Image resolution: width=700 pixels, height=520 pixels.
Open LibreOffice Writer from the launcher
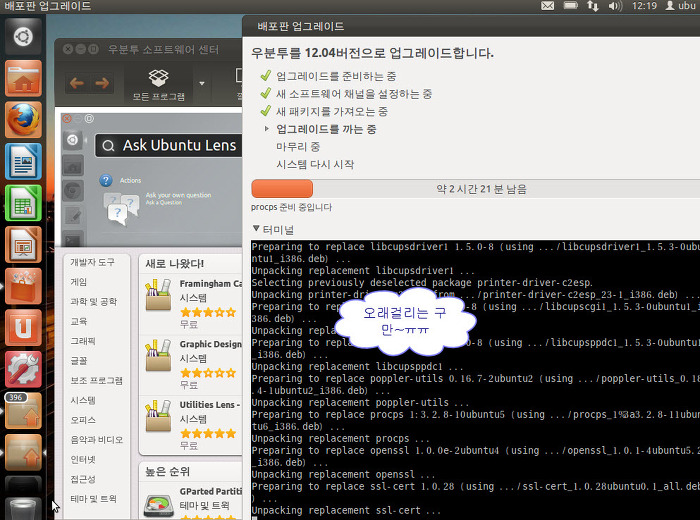point(23,161)
